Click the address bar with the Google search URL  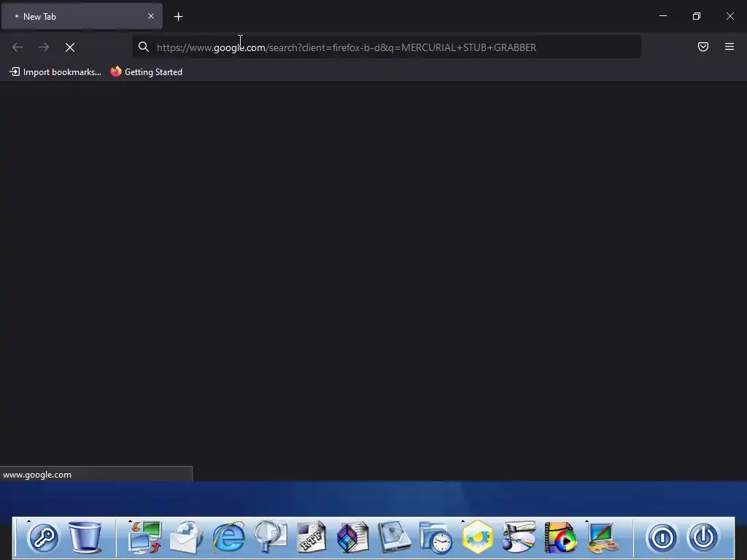tap(387, 47)
